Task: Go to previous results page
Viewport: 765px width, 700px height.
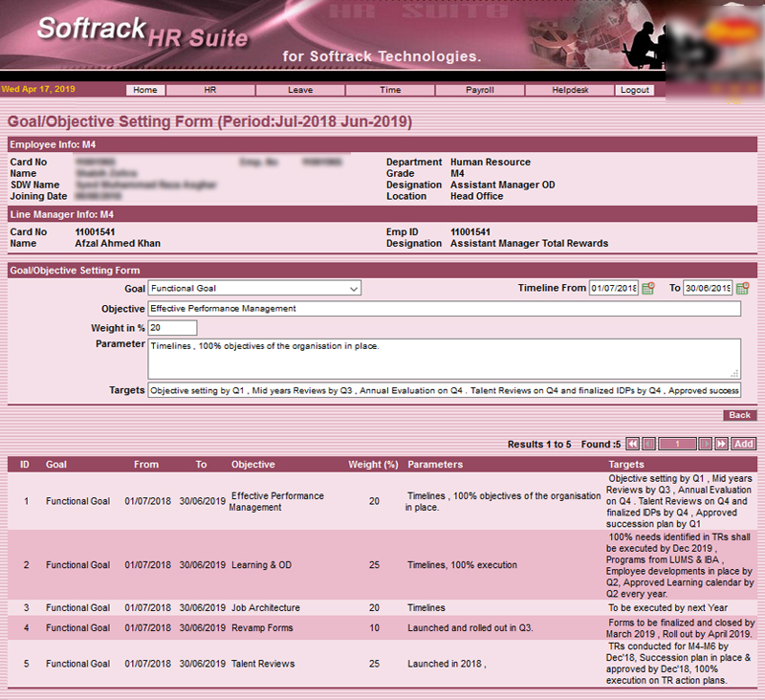Action: click(x=649, y=445)
